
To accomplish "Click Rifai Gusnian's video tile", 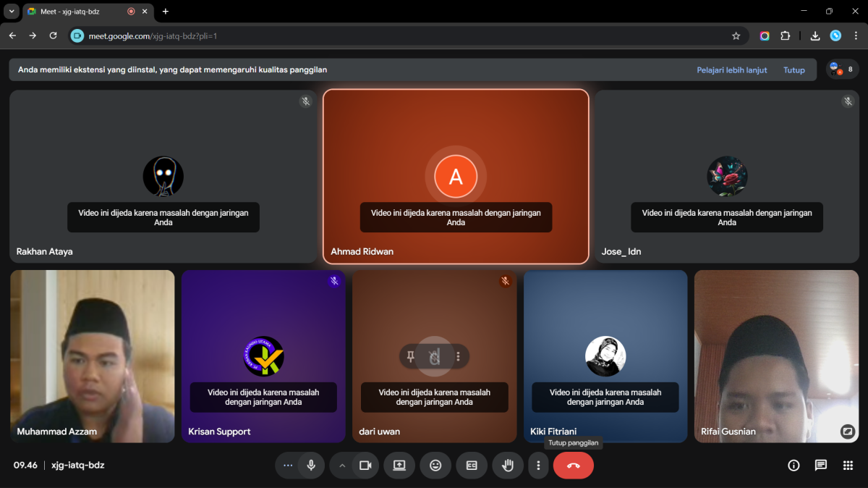I will point(776,356).
